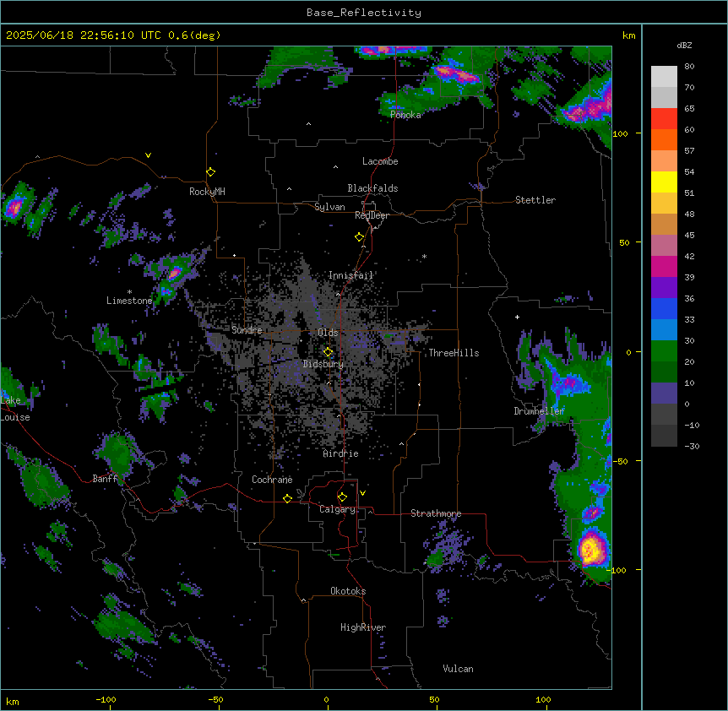This screenshot has width=728, height=711.
Task: Select the slate purple swatch between 10 and 0 dBZ
Action: pyautogui.click(x=664, y=393)
